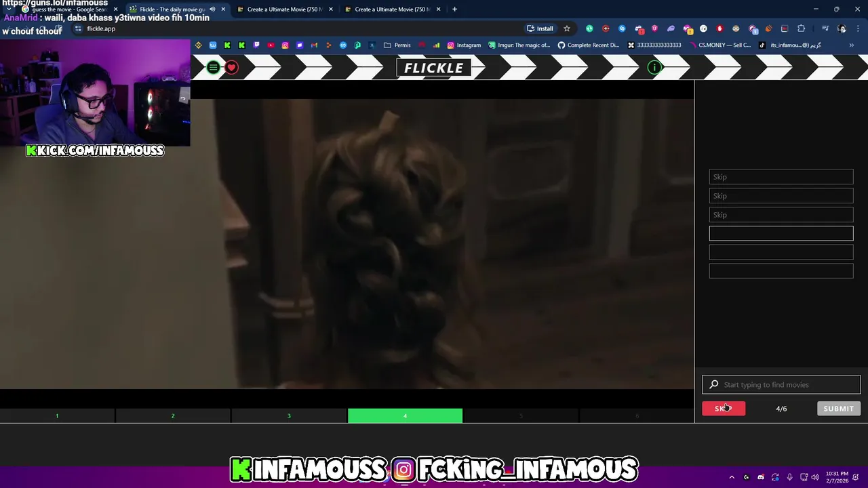Select dimmed clip segment 5
The width and height of the screenshot is (868, 488).
pyautogui.click(x=521, y=416)
